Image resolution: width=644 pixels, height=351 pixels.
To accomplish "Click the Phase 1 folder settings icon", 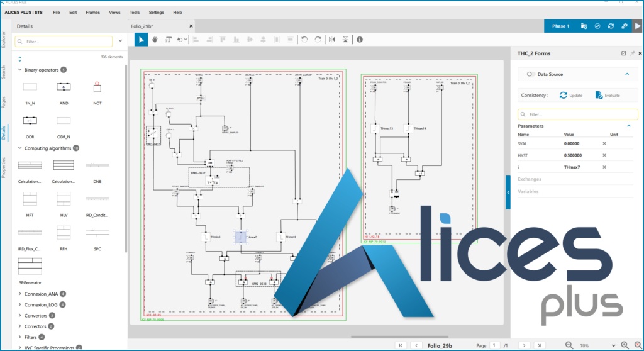I will [x=584, y=26].
